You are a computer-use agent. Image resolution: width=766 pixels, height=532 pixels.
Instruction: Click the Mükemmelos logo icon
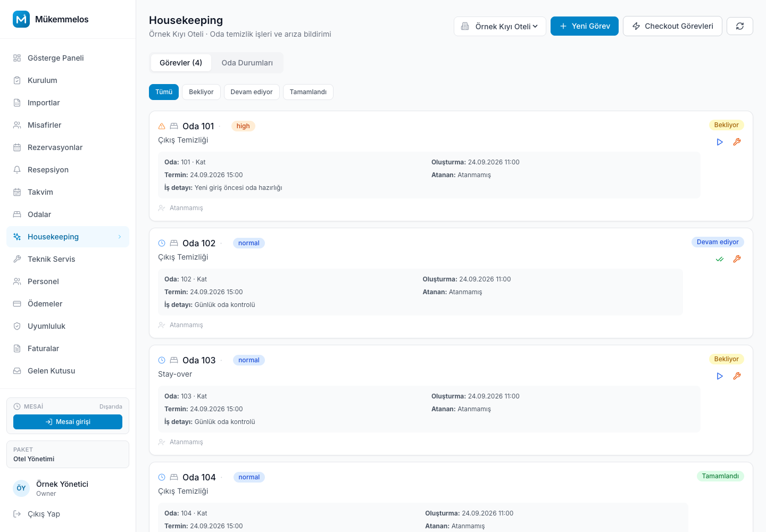(21, 19)
